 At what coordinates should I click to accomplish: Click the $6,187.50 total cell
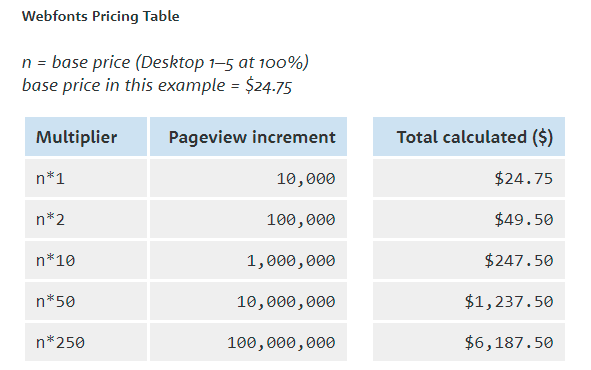click(x=469, y=342)
